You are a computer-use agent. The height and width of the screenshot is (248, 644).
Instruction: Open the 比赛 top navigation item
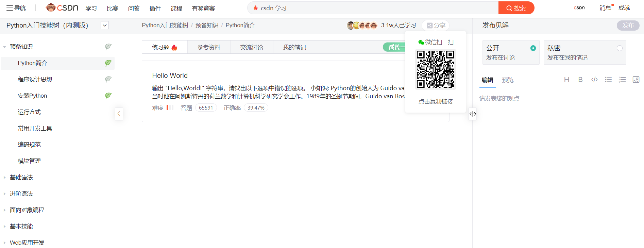pyautogui.click(x=112, y=8)
